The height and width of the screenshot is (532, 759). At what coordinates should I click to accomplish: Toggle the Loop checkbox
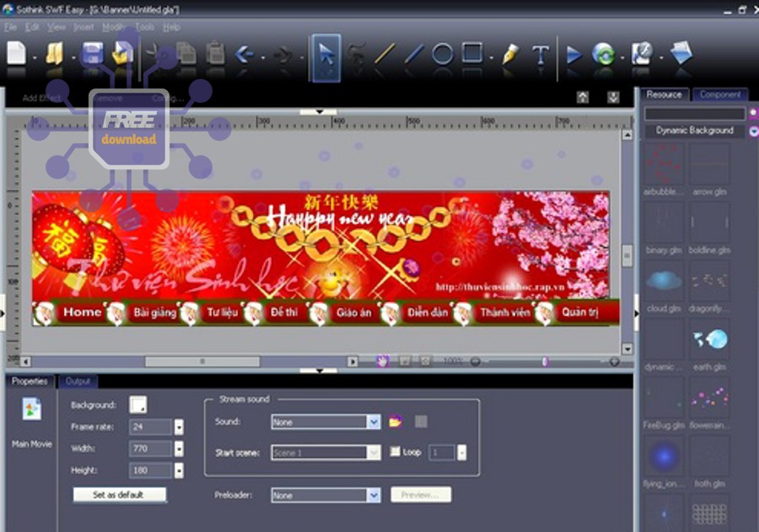[x=395, y=452]
